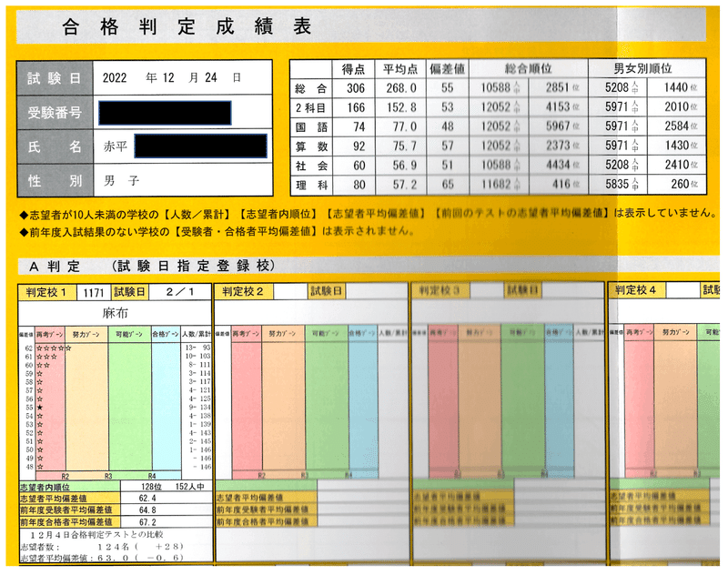The width and height of the screenshot is (728, 575).
Task: Select the 算数 score 92
Action: [359, 146]
